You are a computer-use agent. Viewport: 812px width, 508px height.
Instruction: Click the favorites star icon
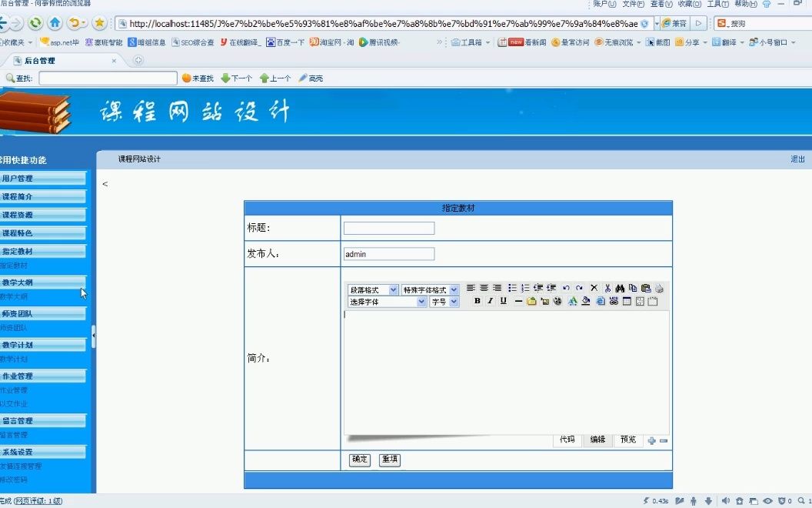point(99,23)
